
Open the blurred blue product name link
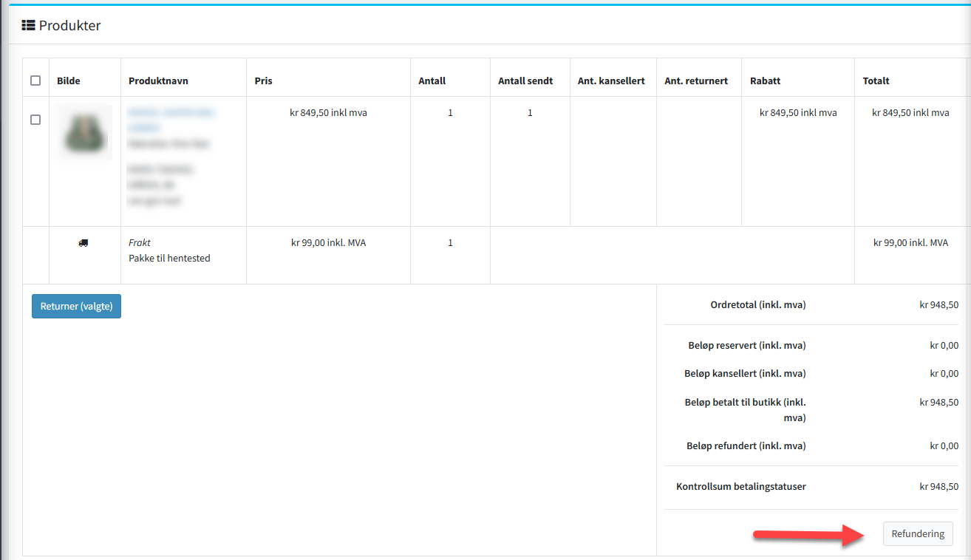point(171,120)
